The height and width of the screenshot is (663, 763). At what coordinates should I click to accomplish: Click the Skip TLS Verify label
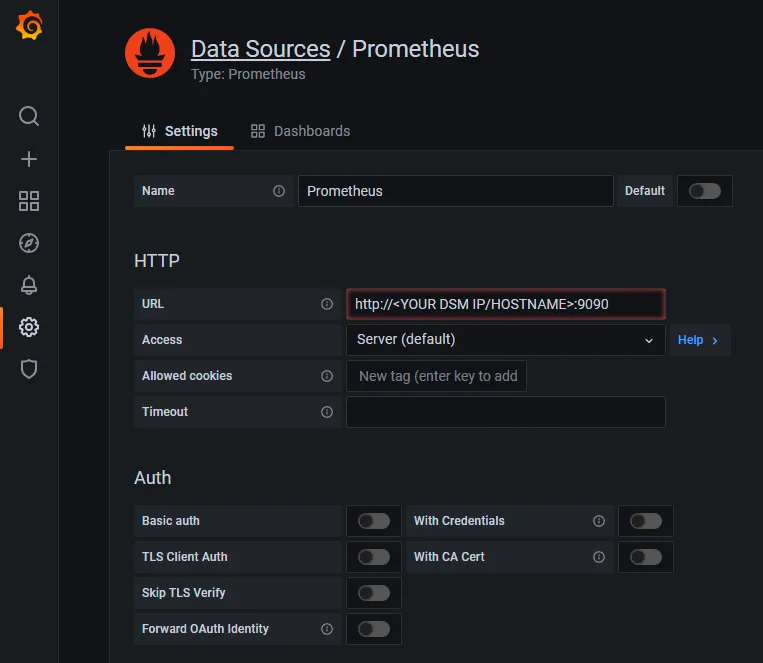coord(183,593)
